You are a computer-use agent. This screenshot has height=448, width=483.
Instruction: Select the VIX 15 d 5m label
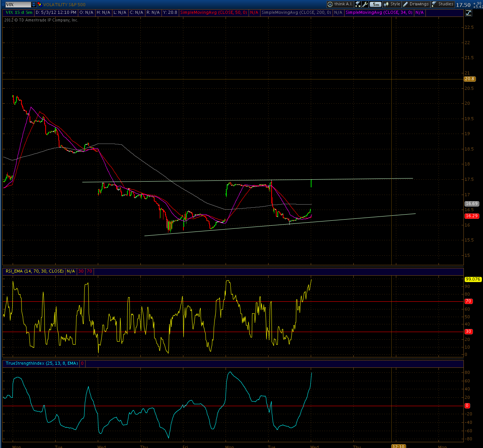coord(19,13)
